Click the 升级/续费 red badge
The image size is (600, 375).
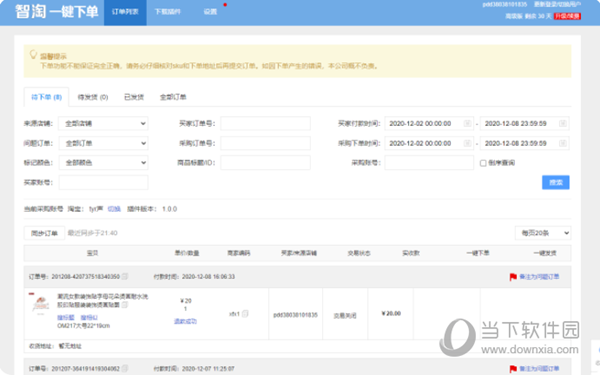click(567, 16)
